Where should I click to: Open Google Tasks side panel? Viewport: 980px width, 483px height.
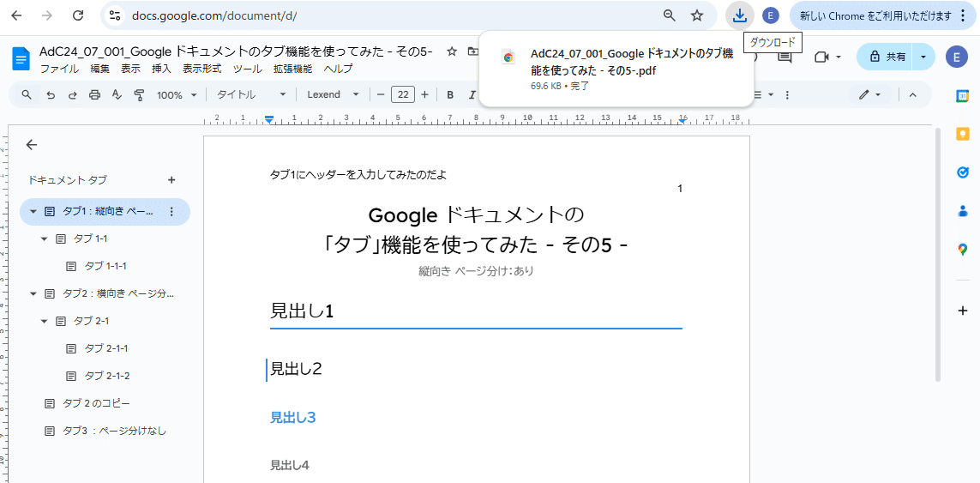(963, 172)
